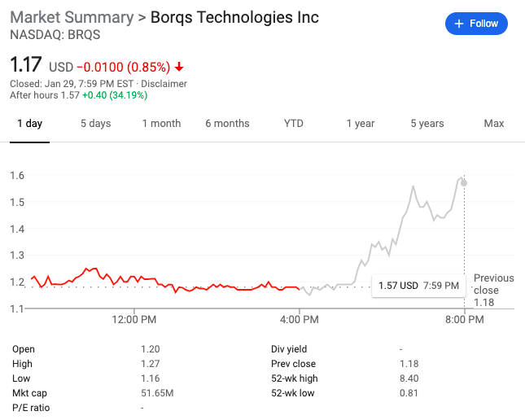Switch to the 5 days tab
This screenshot has width=525, height=420.
click(x=95, y=124)
